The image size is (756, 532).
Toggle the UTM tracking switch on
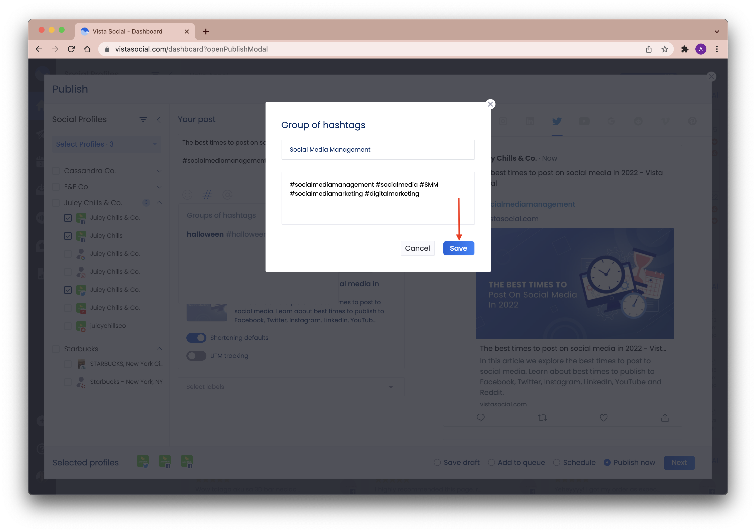[196, 355]
